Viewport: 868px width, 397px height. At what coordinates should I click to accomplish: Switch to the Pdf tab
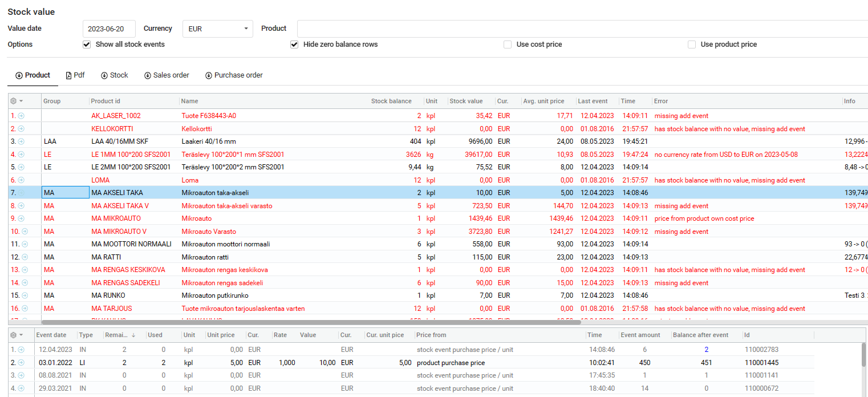[x=75, y=75]
